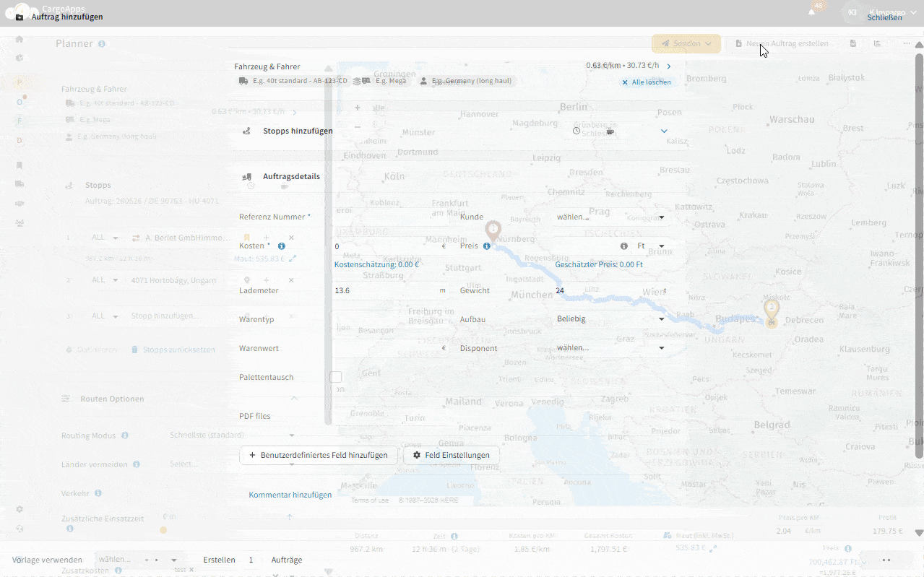
Task: Open the pie chart dashboard sidebar icon
Action: pos(20,58)
